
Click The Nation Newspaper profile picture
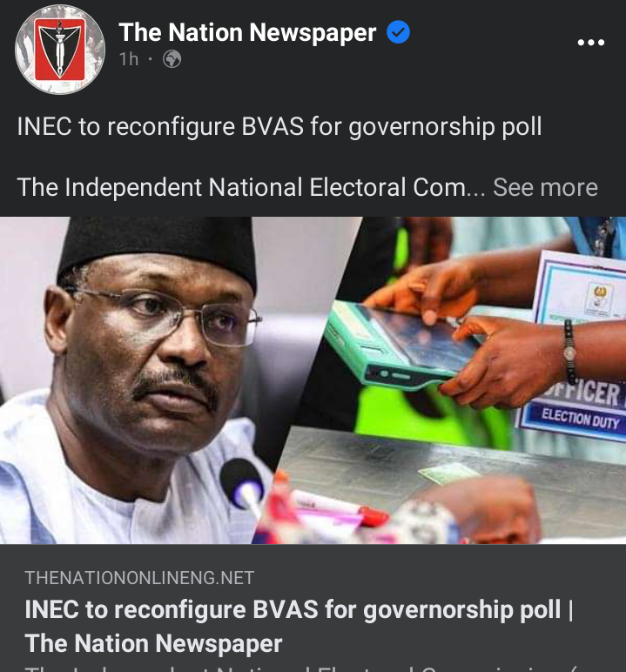pos(59,50)
